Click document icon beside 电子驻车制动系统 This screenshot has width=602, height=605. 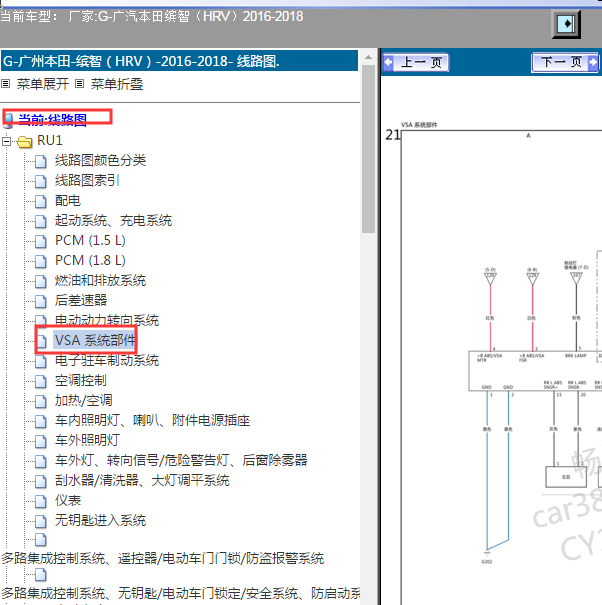coord(41,362)
